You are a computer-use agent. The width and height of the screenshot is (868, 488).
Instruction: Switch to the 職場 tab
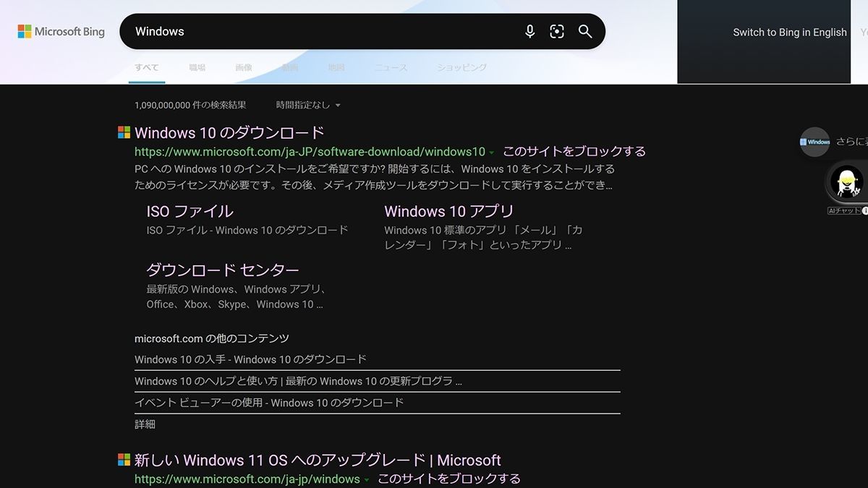pos(197,67)
